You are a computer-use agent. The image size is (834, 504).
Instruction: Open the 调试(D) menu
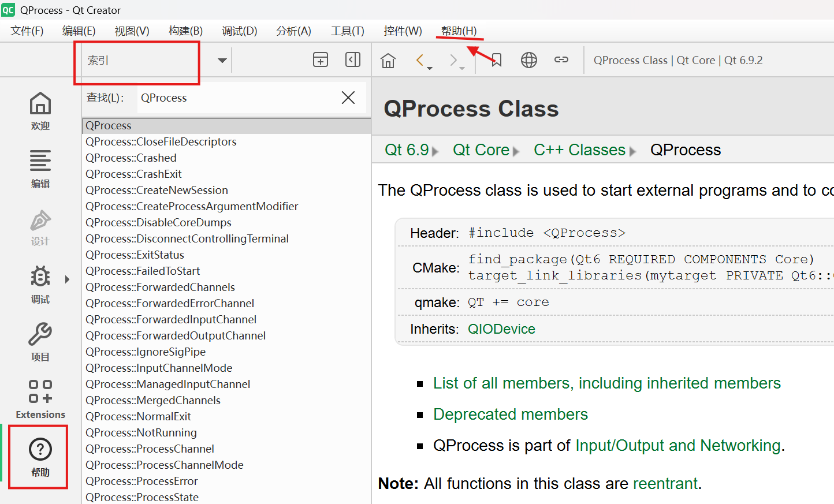pos(240,31)
